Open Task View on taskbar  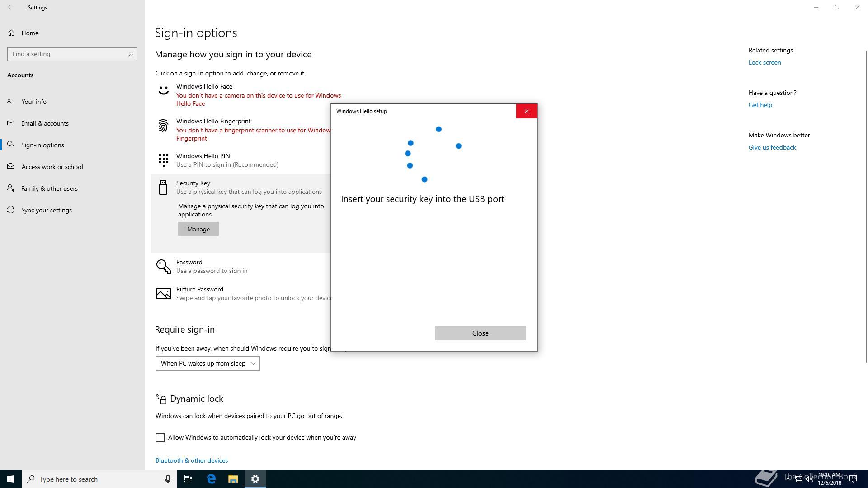click(x=188, y=479)
